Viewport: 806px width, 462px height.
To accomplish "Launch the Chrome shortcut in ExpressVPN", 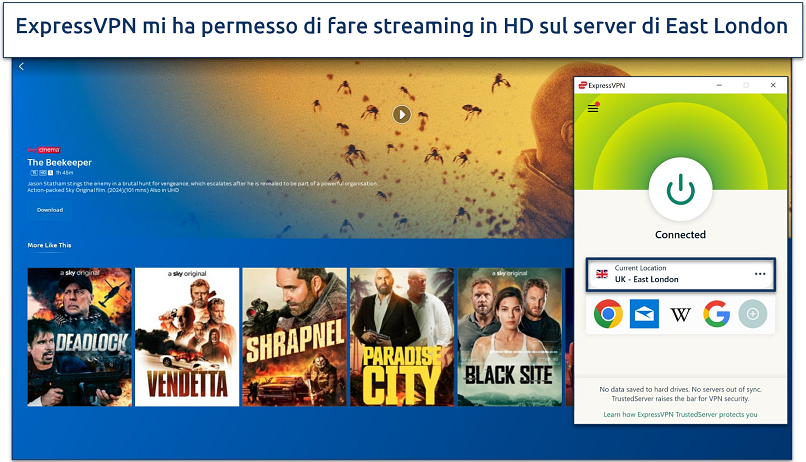I will coord(608,314).
